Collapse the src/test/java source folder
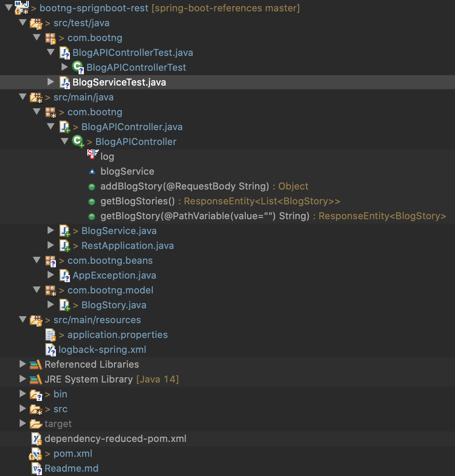455x476 pixels. pos(23,23)
